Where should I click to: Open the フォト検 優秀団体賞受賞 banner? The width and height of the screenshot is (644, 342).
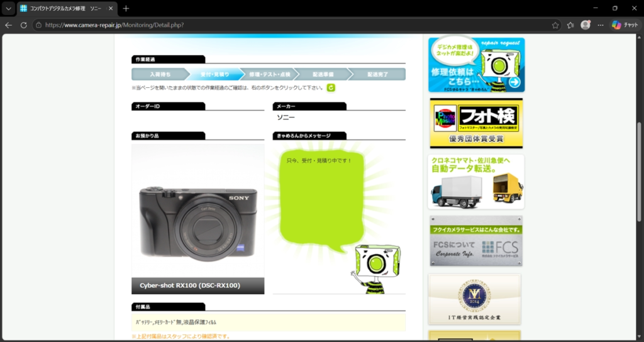click(477, 123)
